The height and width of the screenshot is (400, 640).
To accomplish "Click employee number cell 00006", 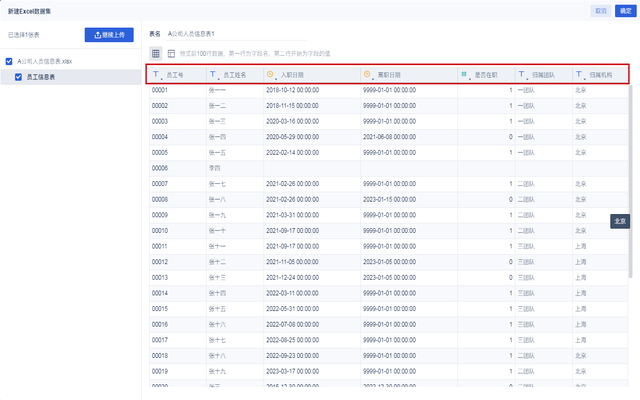I will tap(160, 168).
